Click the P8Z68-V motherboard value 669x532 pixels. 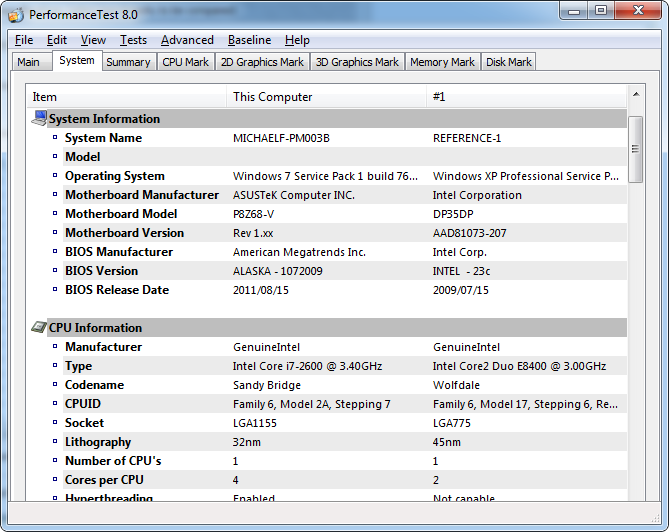click(x=253, y=214)
